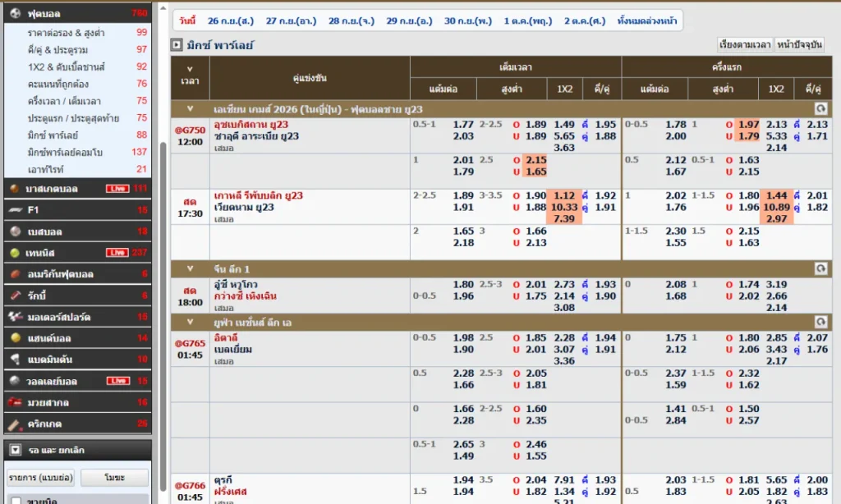Refresh the จีน ลีก 1 league odds

820,268
